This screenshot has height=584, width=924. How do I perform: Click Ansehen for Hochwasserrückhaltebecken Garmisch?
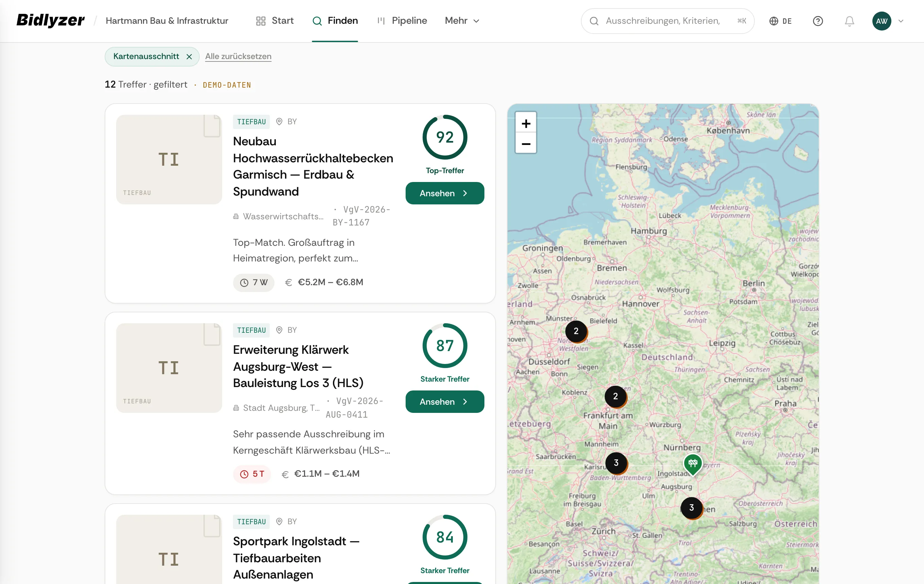point(444,193)
